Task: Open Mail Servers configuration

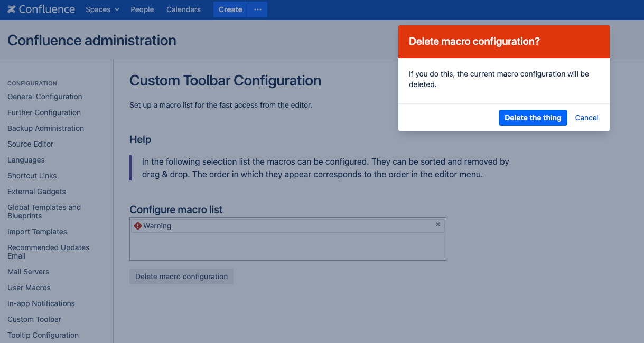Action: [28, 272]
